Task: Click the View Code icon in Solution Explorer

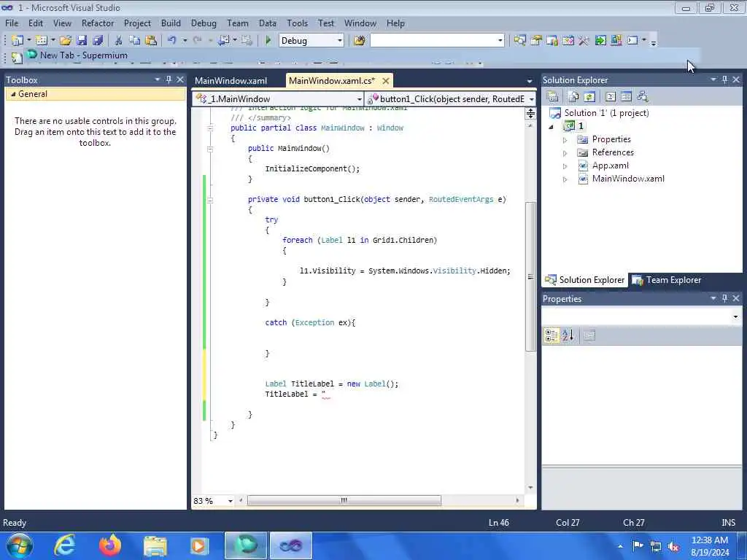Action: (x=611, y=97)
